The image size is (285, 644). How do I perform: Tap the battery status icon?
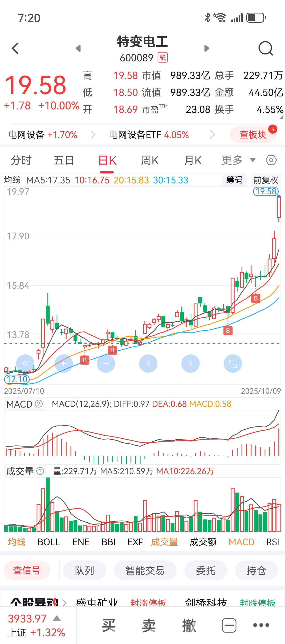point(256,18)
